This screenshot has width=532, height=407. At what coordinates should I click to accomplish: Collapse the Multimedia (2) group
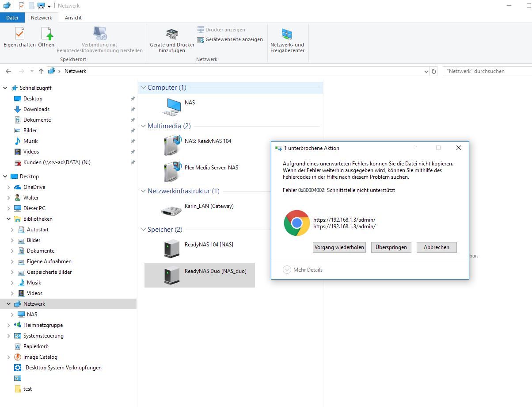pos(142,126)
